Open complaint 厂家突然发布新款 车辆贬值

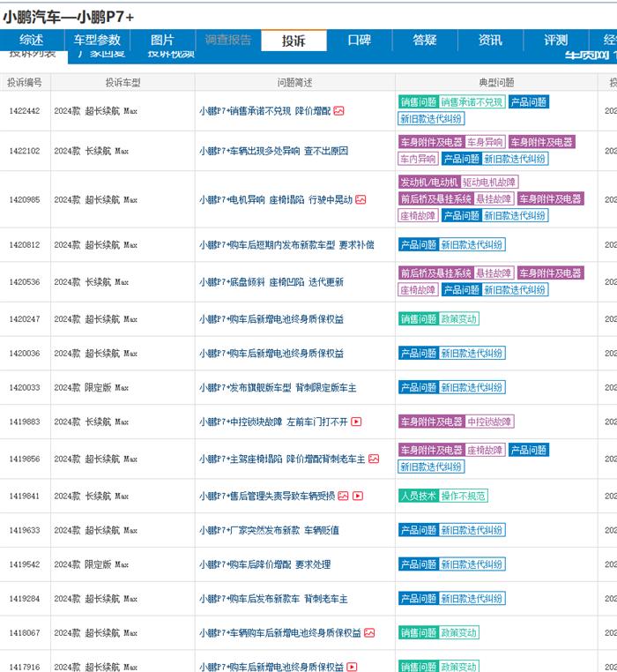(x=269, y=530)
